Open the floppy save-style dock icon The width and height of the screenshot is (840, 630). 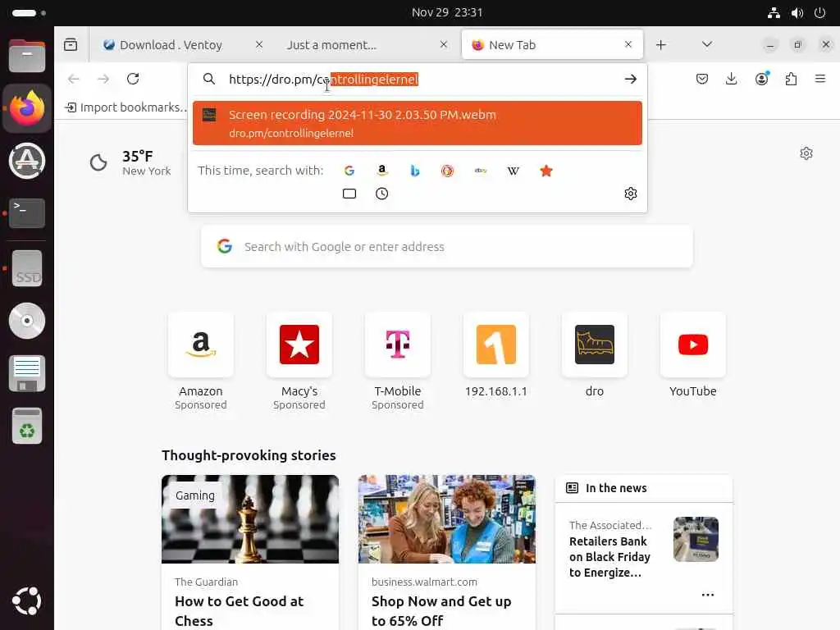coord(27,373)
